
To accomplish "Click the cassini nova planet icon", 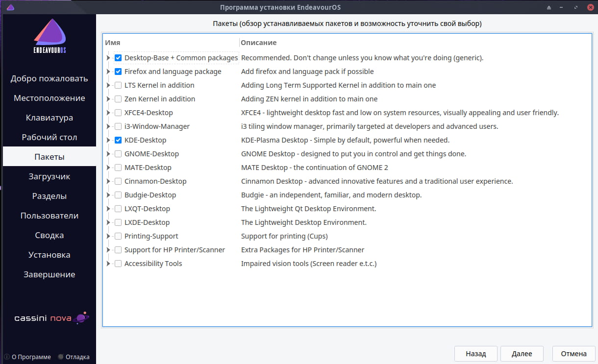I will (82, 318).
